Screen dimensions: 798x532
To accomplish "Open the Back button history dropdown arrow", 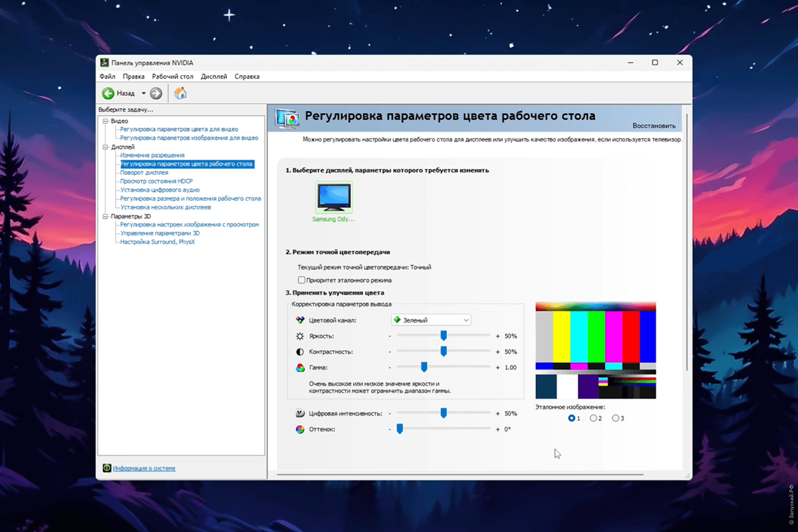I will pos(144,94).
